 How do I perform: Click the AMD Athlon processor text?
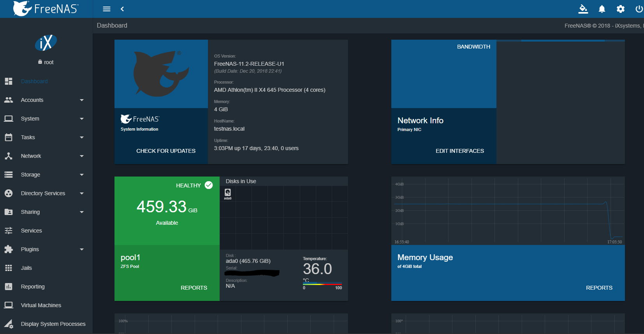pos(270,90)
